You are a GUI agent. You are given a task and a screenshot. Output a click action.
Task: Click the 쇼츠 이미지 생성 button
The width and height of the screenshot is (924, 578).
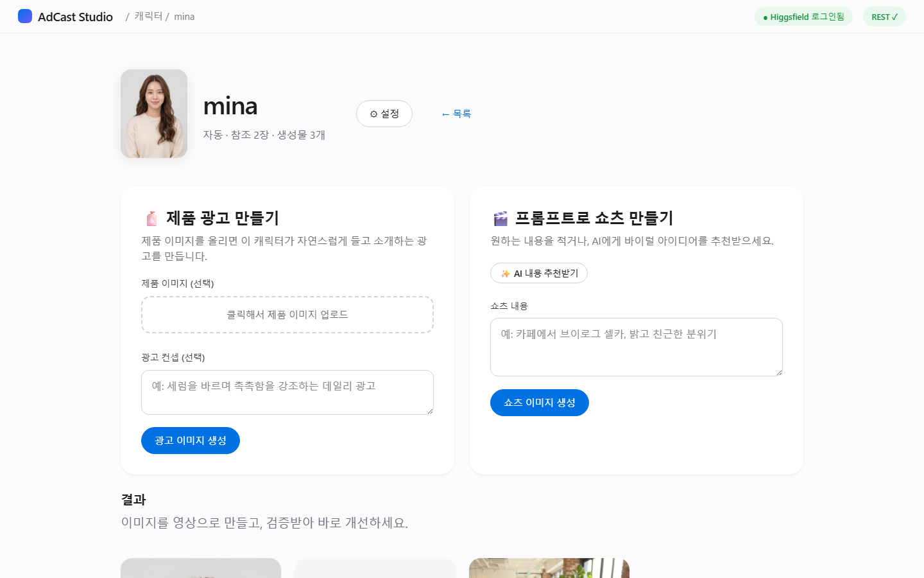[x=540, y=403]
